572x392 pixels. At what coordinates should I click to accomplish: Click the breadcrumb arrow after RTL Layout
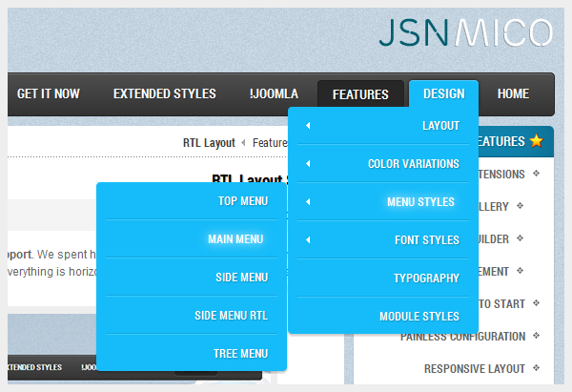coord(244,143)
